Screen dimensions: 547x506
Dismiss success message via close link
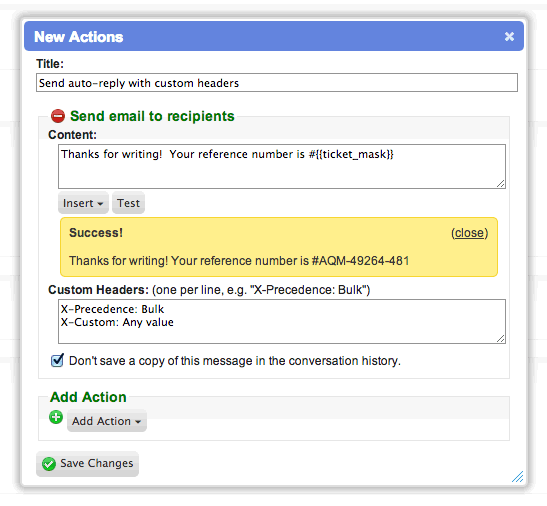click(470, 233)
